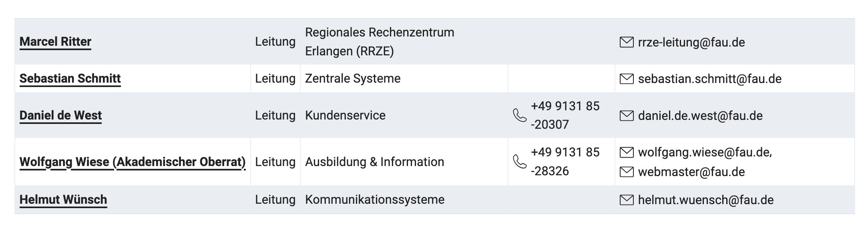
Task: Click mail icon beside daniel.de.west@fau.de
Action: coord(626,116)
